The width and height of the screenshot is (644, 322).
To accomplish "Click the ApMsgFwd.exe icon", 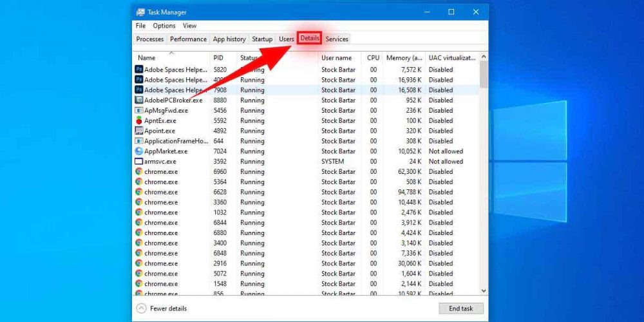I will click(139, 110).
